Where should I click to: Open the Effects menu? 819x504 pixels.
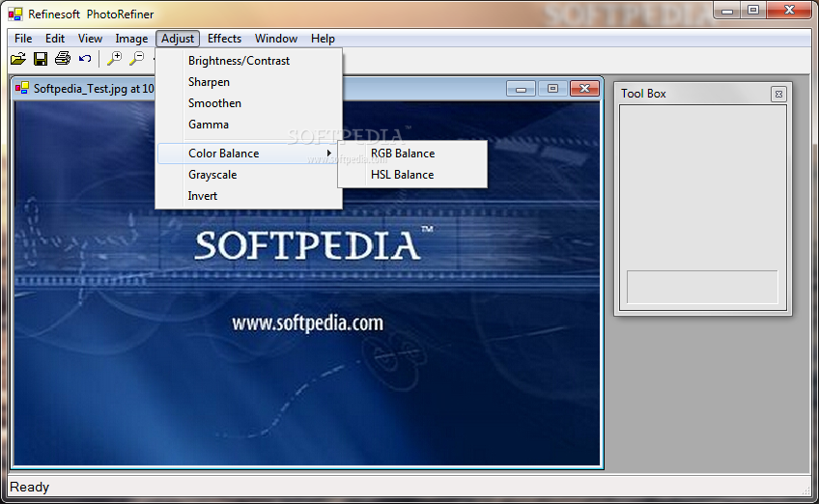point(224,39)
